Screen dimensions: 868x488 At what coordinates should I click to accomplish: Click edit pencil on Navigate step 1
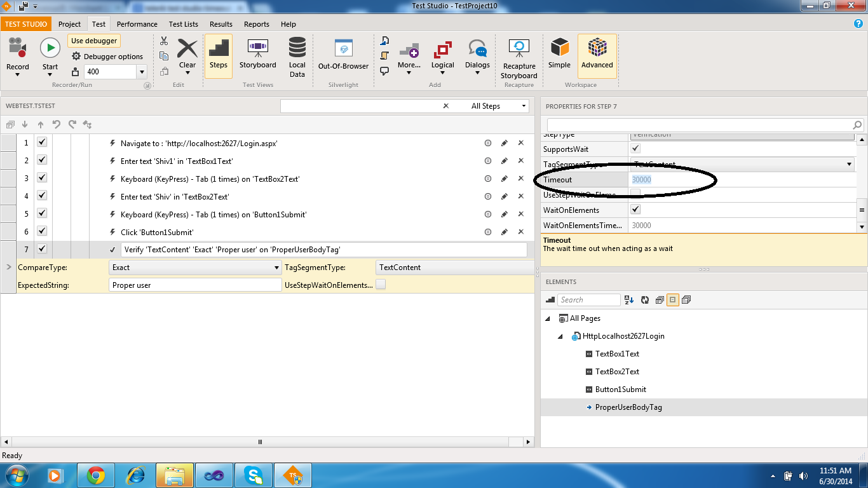coord(505,143)
